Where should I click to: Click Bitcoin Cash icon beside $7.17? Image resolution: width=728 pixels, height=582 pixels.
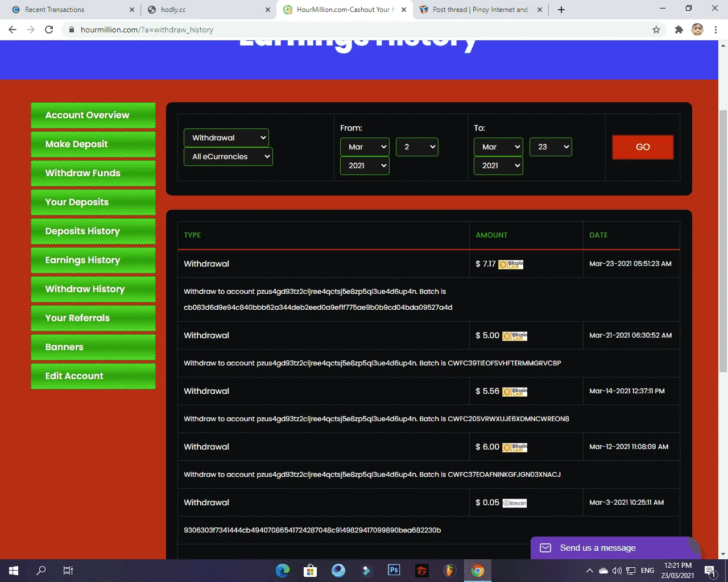pos(511,264)
